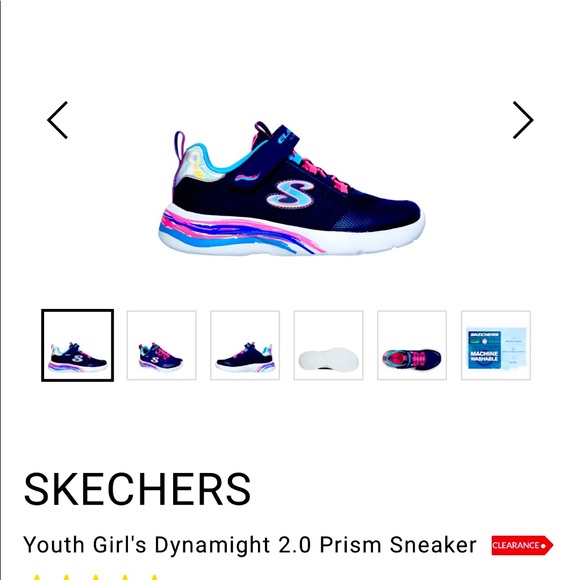The width and height of the screenshot is (580, 580).
Task: Click the first yellow rating star
Action: [x=37, y=577]
